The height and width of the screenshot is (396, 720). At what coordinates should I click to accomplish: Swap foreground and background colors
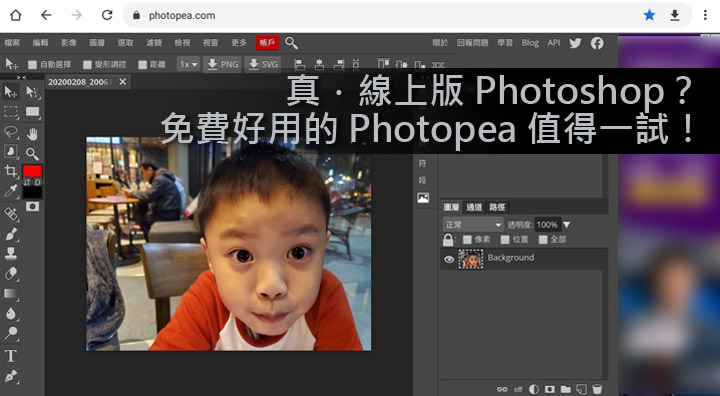[x=28, y=182]
